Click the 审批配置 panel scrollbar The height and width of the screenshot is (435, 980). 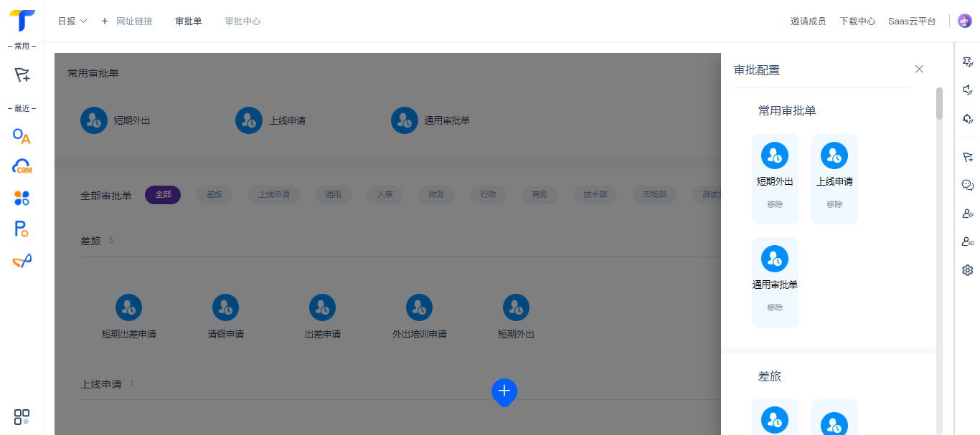click(x=939, y=104)
